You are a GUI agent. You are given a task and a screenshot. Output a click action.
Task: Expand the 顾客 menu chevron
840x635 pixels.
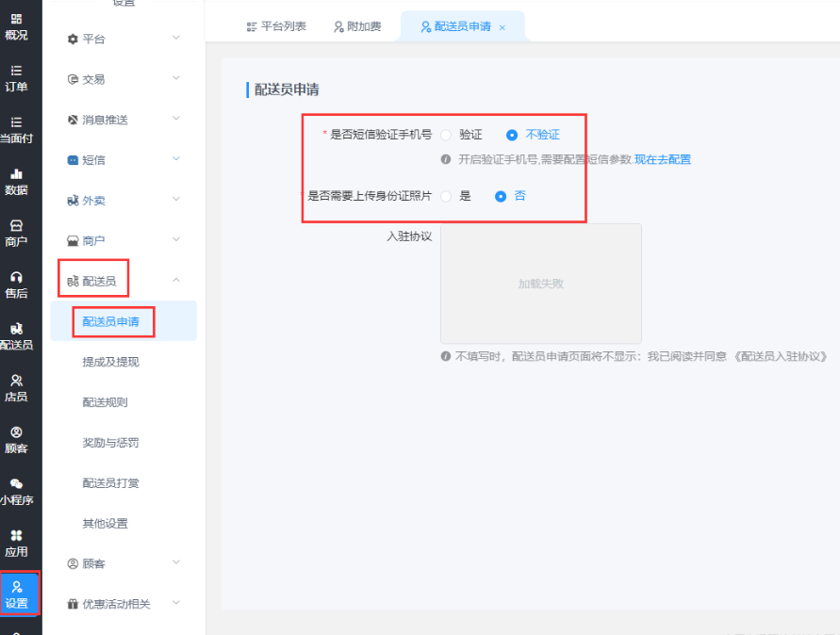[x=176, y=562]
